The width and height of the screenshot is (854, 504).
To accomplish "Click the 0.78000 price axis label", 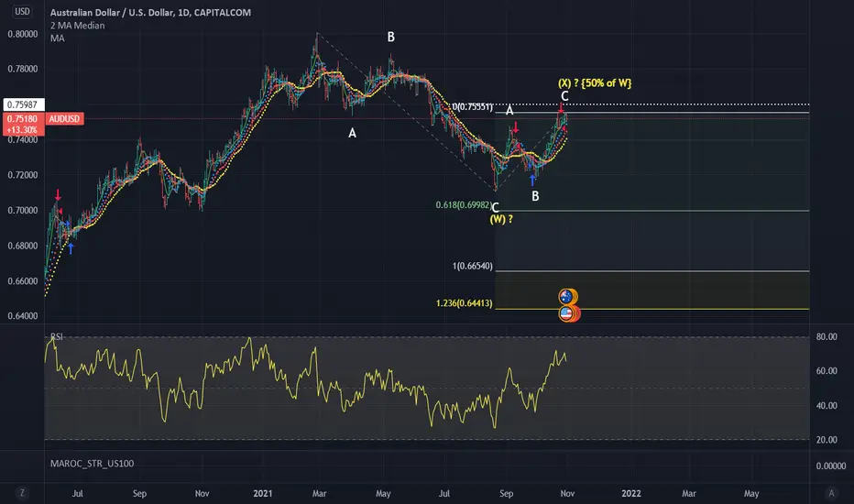I will point(23,69).
